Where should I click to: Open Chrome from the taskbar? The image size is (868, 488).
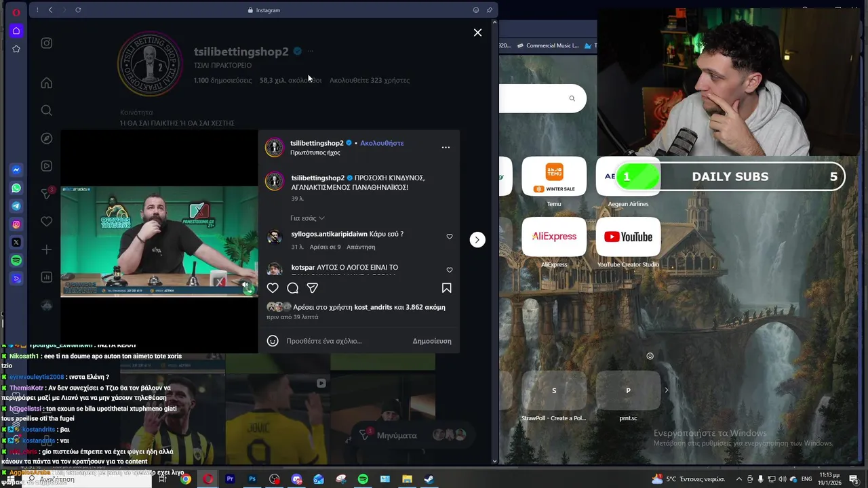pyautogui.click(x=185, y=479)
